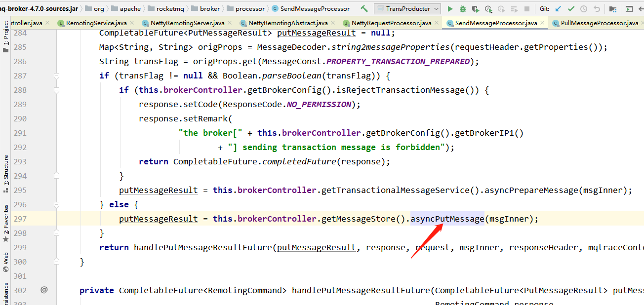This screenshot has width=644, height=305.
Task: Run TransProducter with coverage icon
Action: (x=476, y=9)
